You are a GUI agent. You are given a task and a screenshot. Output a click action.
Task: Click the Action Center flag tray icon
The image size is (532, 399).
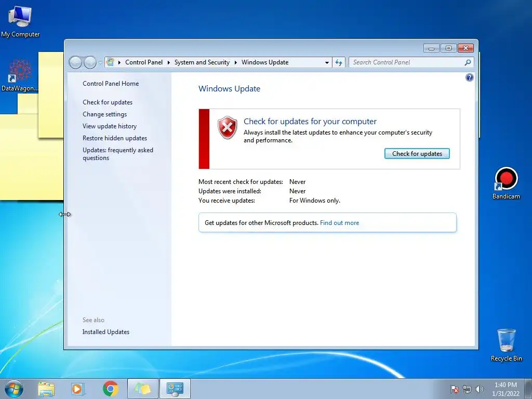pos(454,389)
